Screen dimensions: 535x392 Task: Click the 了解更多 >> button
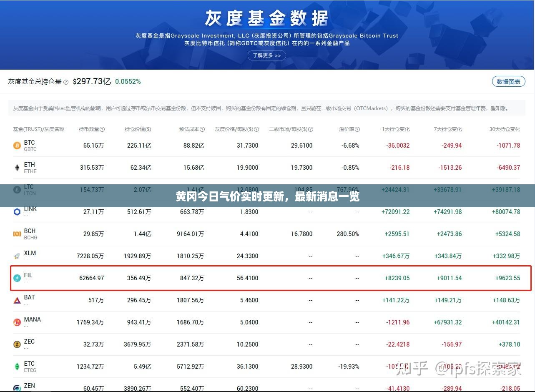coord(267,55)
